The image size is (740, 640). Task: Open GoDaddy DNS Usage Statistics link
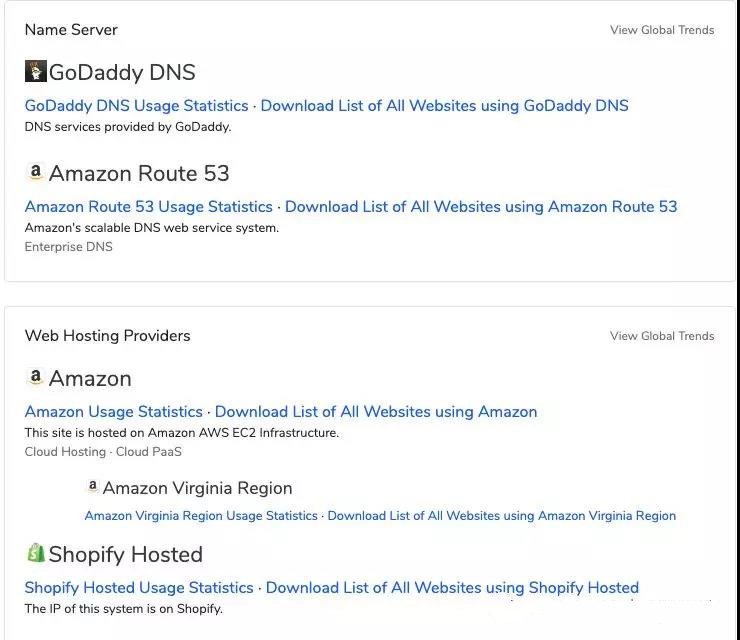[136, 106]
